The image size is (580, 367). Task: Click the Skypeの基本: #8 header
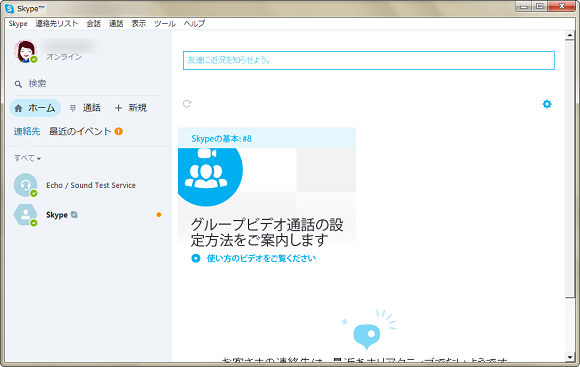(267, 138)
